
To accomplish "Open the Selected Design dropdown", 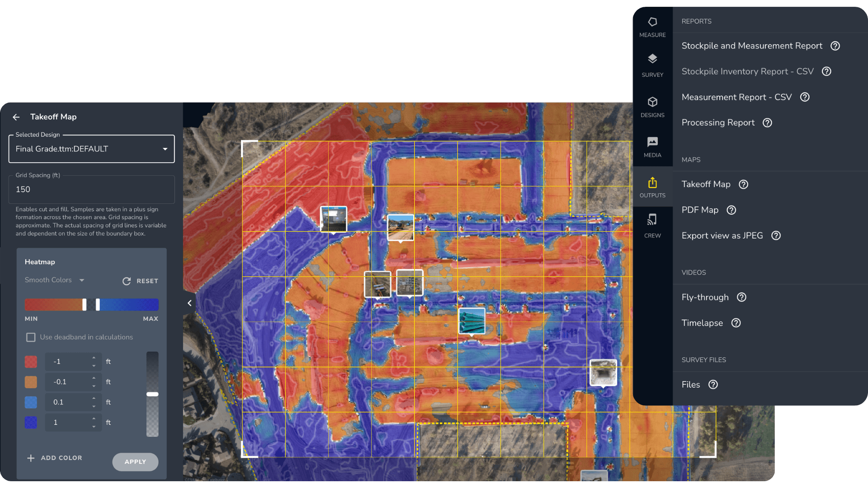I will [91, 149].
